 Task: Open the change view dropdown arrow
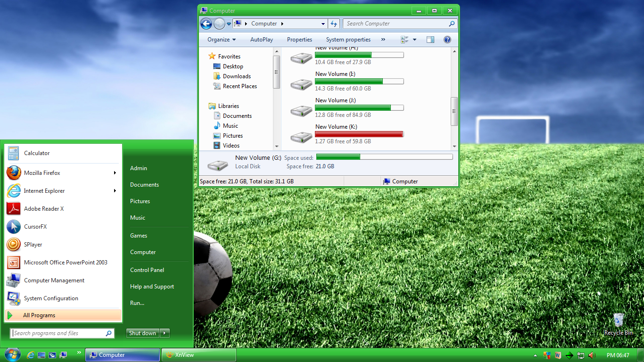(414, 40)
